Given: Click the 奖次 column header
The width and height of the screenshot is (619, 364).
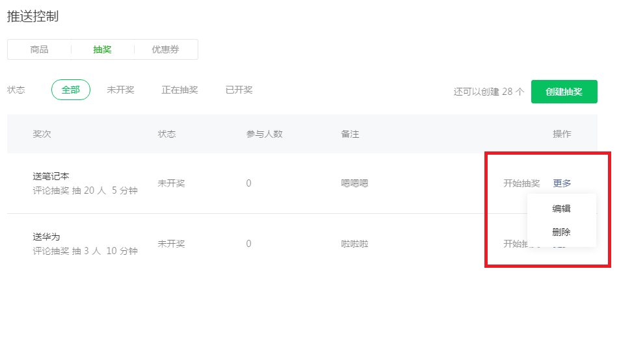Looking at the screenshot, I should click(x=42, y=134).
